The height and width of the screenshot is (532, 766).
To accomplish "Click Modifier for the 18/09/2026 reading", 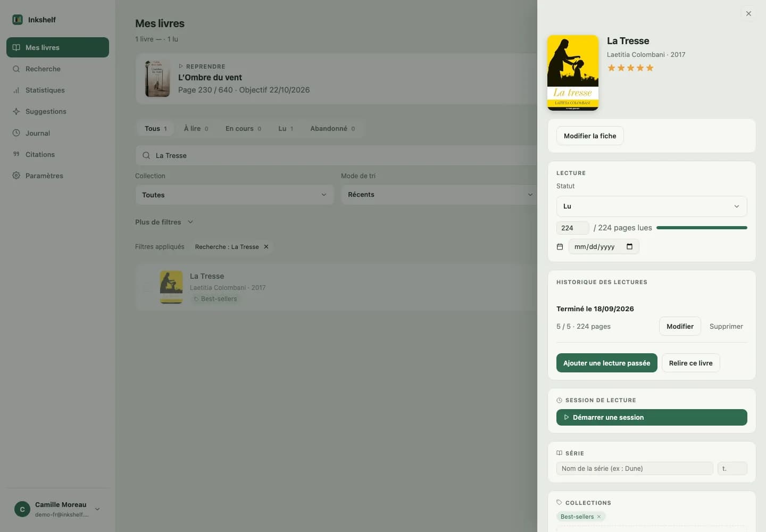I will (x=680, y=326).
